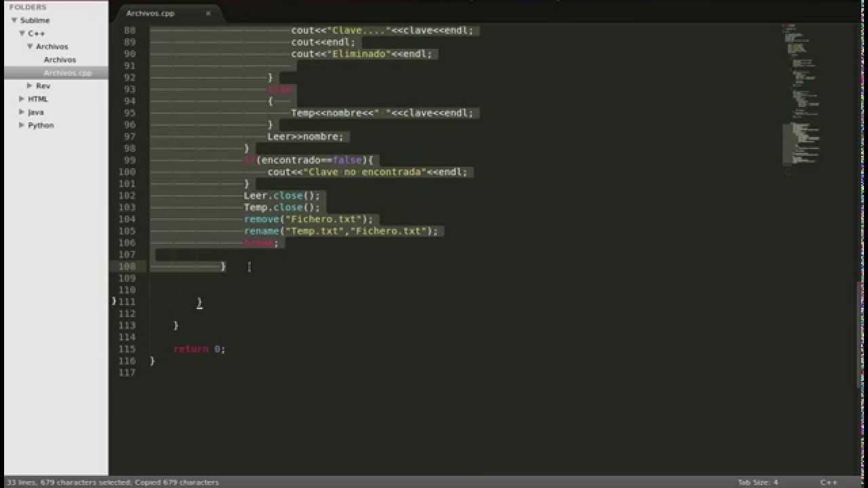Click the "Clave...." cout line 88
The width and height of the screenshot is (868, 488).
382,30
